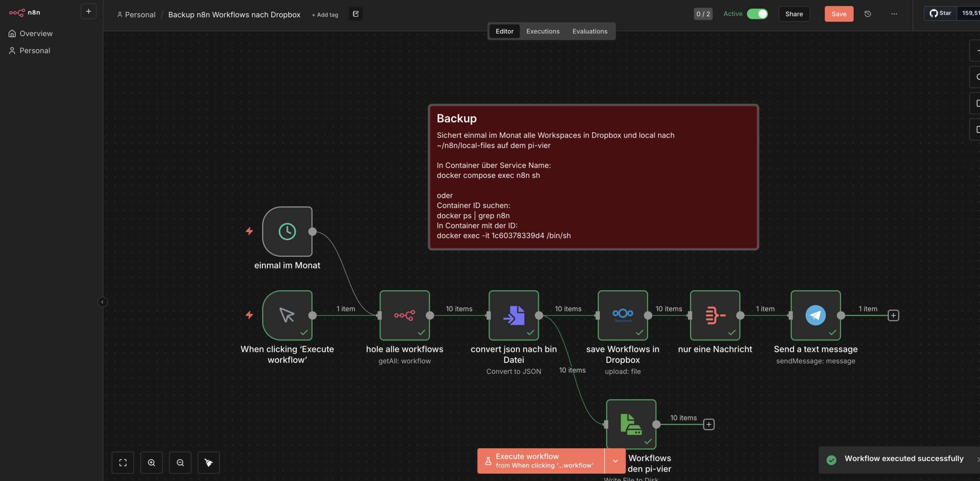Click the workflow name title field
Screen dimensions: 980x481
234,15
